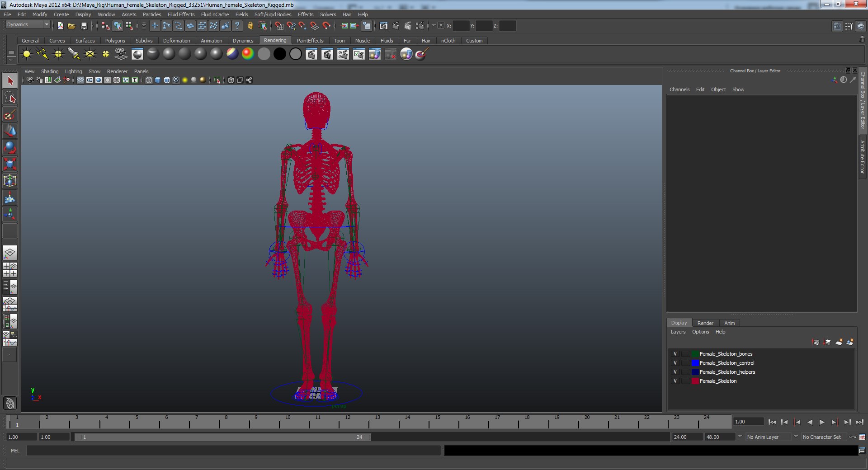
Task: Choose the Move tool cone icon
Action: (10, 131)
